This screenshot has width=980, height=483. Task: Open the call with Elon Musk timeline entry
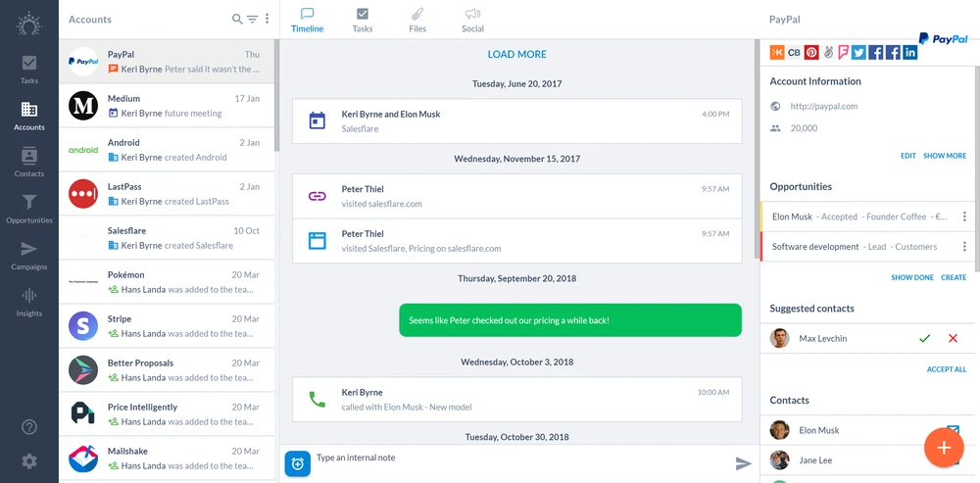(x=516, y=400)
